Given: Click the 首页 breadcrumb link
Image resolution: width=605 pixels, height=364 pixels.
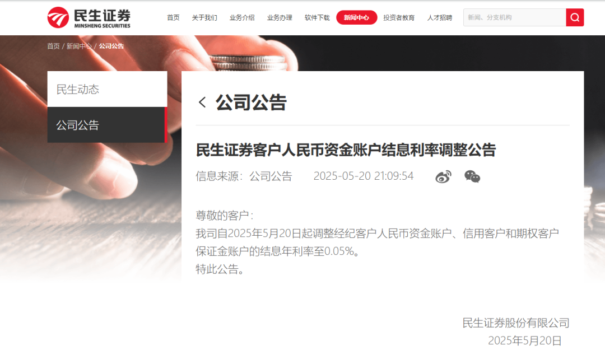Looking at the screenshot, I should [53, 46].
